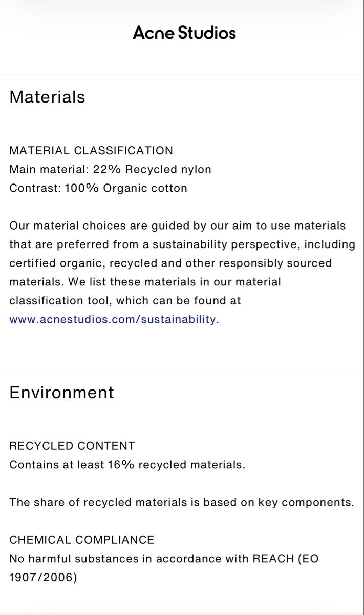This screenshot has height=615, width=364.
Task: Click the 'that are preferred from a sustainability' line
Action: point(182,244)
